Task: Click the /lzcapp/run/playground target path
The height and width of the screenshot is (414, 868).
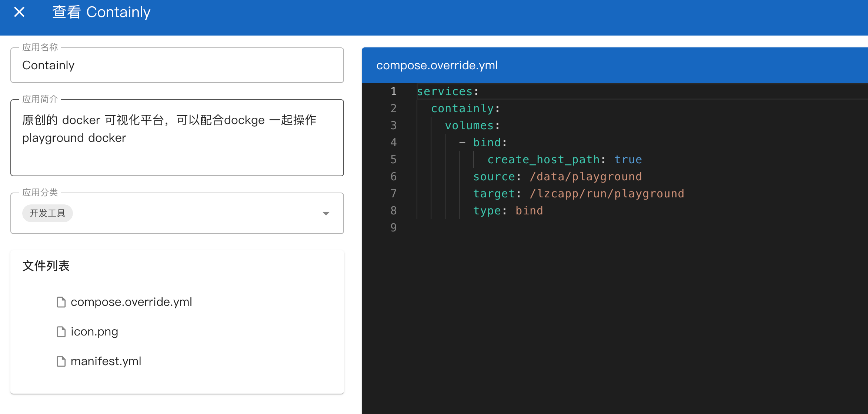Action: click(x=607, y=194)
